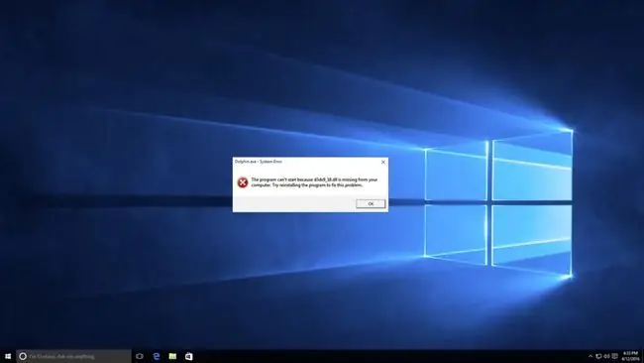Open Task View from the taskbar

pyautogui.click(x=140, y=356)
